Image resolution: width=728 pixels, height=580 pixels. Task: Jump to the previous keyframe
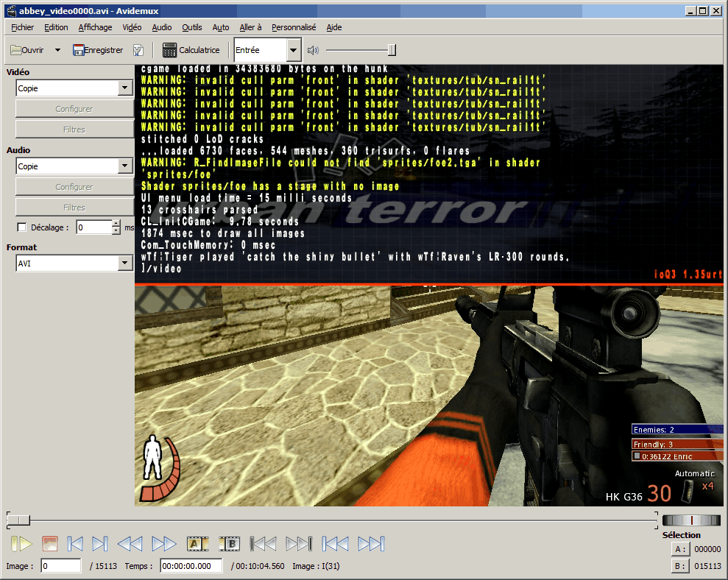click(x=130, y=544)
